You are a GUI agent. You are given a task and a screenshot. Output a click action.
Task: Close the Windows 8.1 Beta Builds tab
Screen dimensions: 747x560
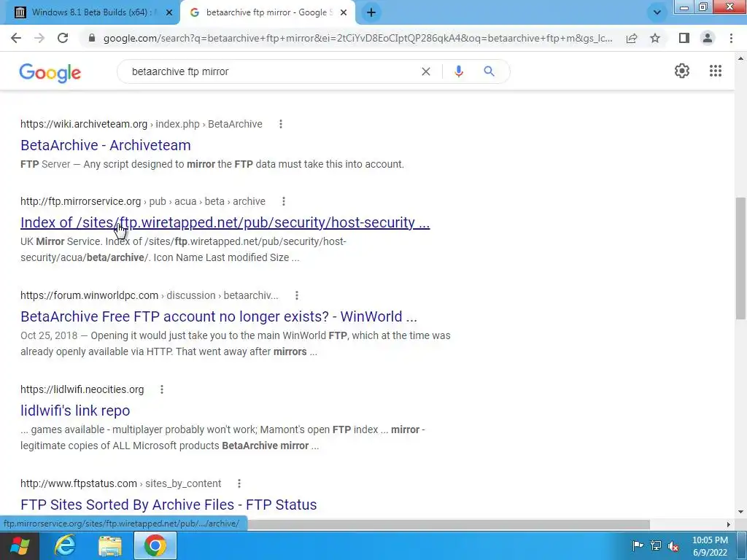click(169, 13)
